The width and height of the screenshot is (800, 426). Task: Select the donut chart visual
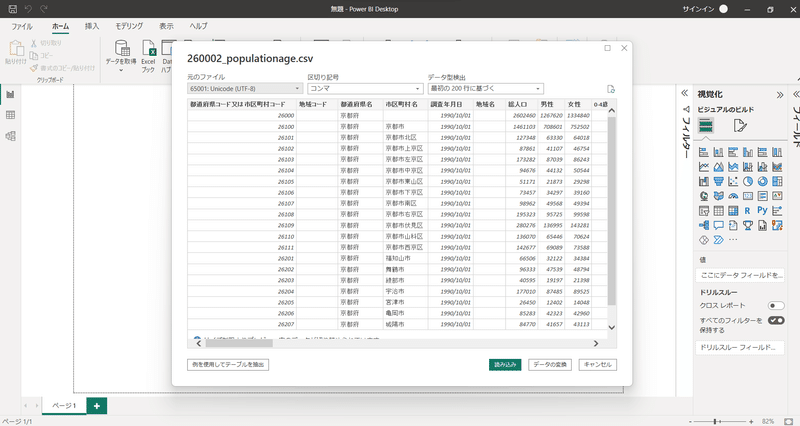coord(763,181)
